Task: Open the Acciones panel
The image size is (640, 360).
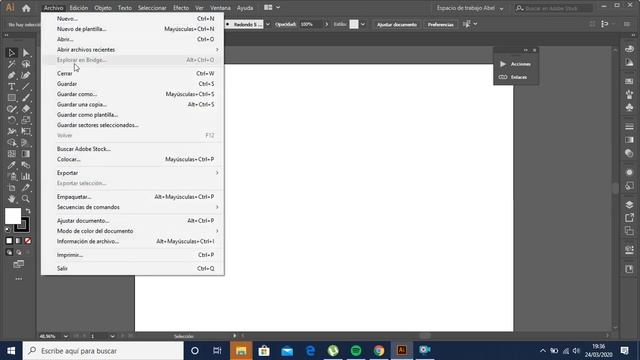Action: click(516, 64)
